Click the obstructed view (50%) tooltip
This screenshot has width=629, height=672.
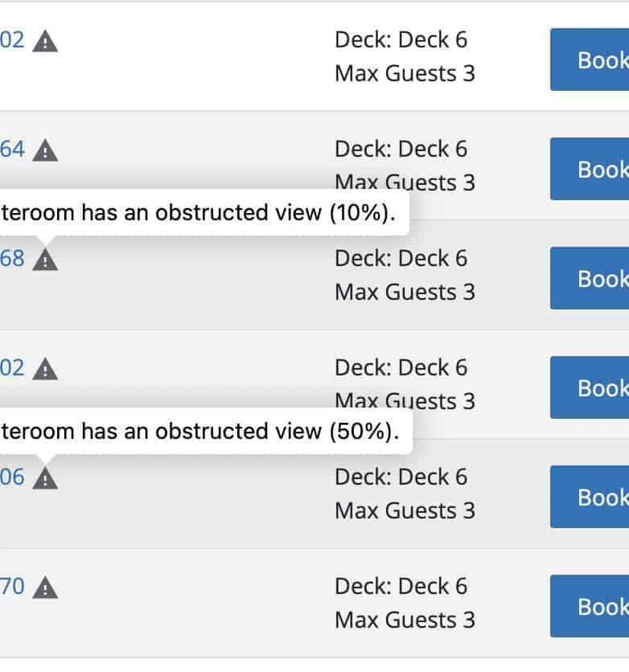pyautogui.click(x=201, y=432)
